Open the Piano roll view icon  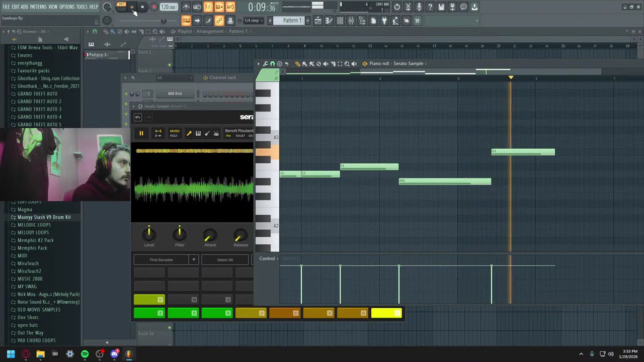[x=329, y=21]
